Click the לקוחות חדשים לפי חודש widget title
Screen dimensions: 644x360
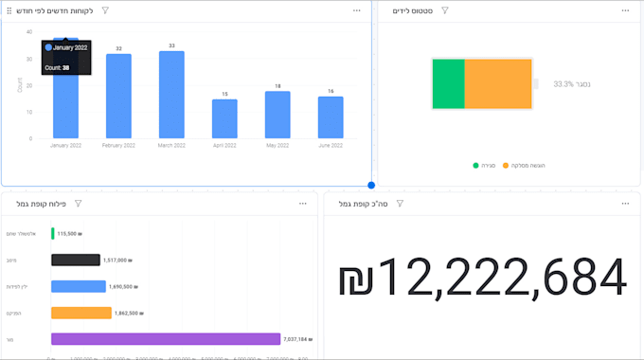pyautogui.click(x=55, y=11)
